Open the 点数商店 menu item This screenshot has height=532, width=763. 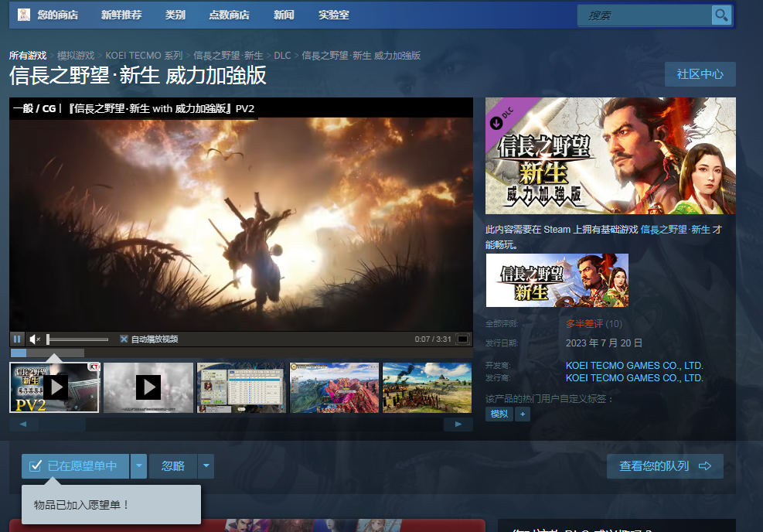tap(229, 15)
